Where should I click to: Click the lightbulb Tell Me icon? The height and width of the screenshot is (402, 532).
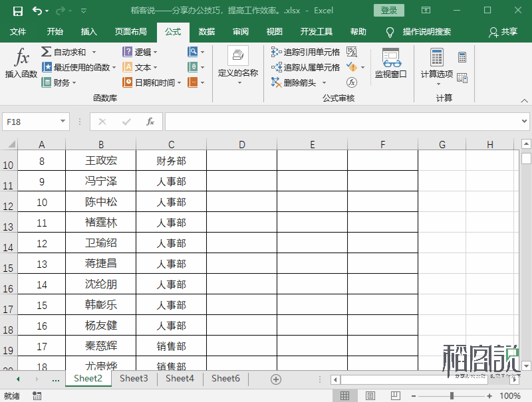[x=390, y=32]
